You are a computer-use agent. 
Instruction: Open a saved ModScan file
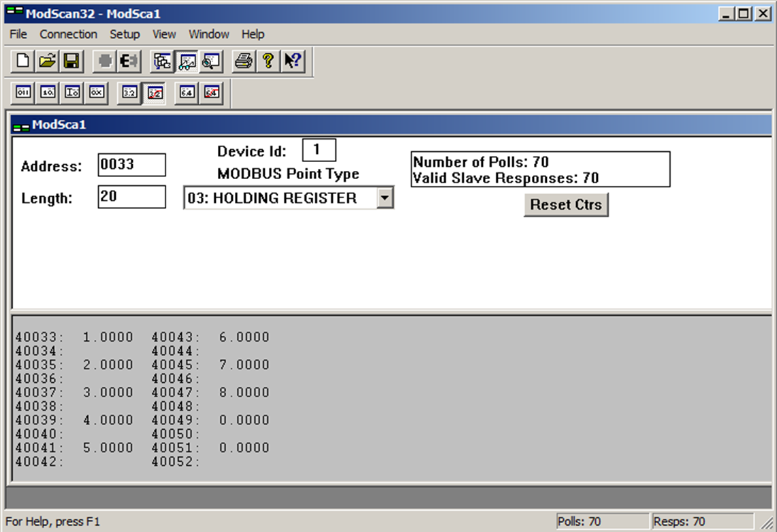(46, 61)
